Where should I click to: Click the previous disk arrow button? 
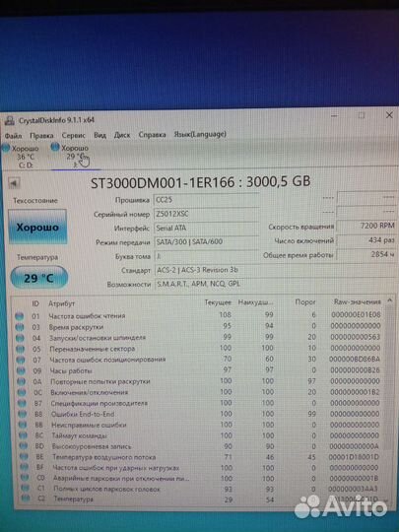pos(14,183)
